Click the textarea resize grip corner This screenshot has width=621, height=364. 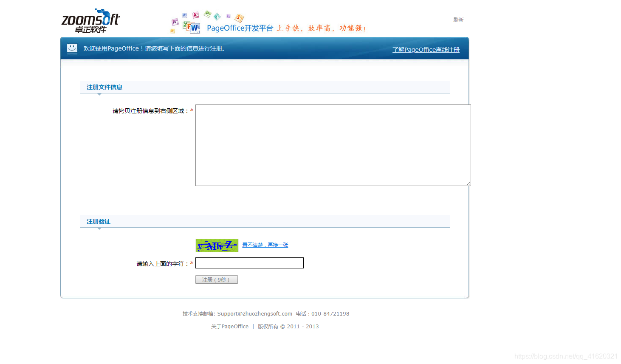[x=469, y=183]
